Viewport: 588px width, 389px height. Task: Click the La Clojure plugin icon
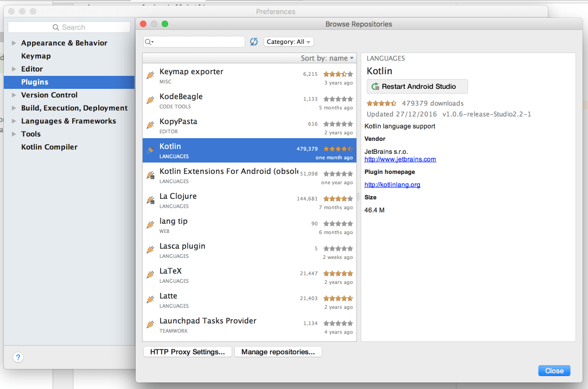(150, 199)
